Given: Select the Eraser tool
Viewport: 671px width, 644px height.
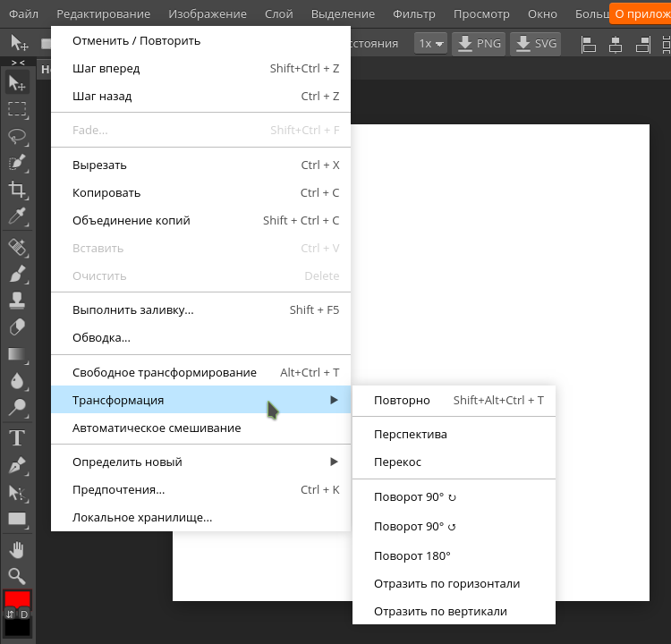Looking at the screenshot, I should click(x=17, y=327).
